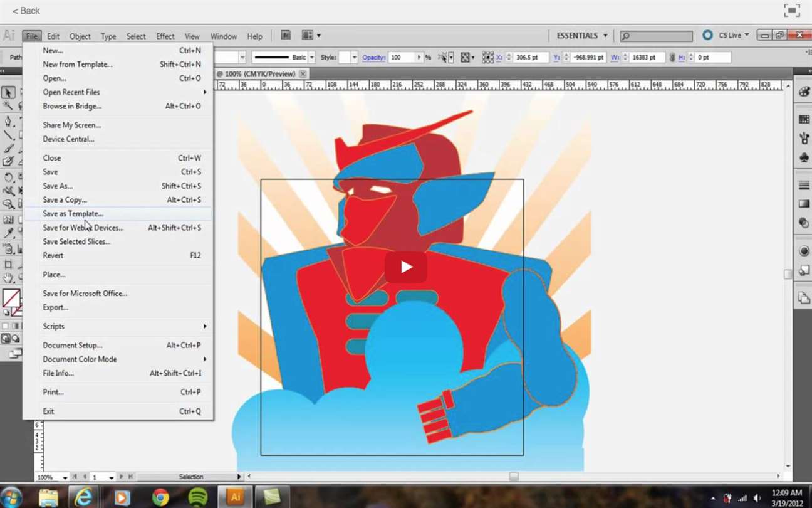The height and width of the screenshot is (508, 812).
Task: Choose Document Setup from File menu
Action: coord(118,345)
